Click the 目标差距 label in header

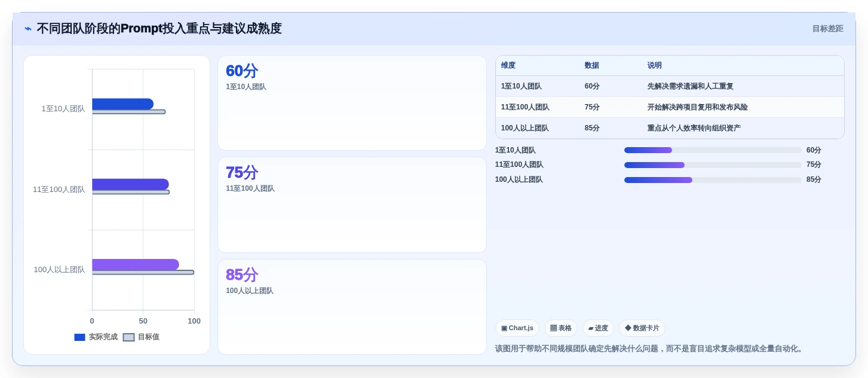(827, 29)
